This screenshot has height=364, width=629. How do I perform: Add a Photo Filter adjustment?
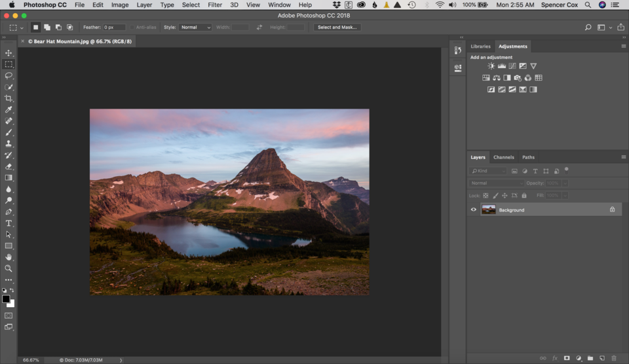(518, 78)
